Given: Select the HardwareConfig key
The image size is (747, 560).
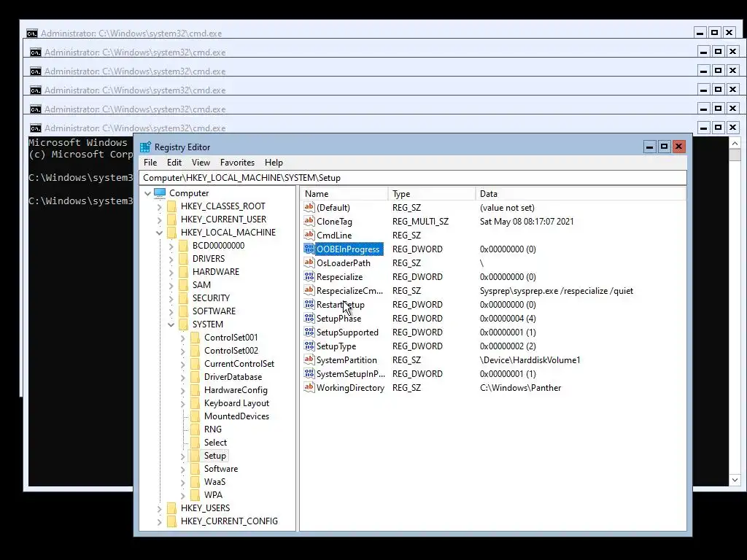Looking at the screenshot, I should click(236, 390).
